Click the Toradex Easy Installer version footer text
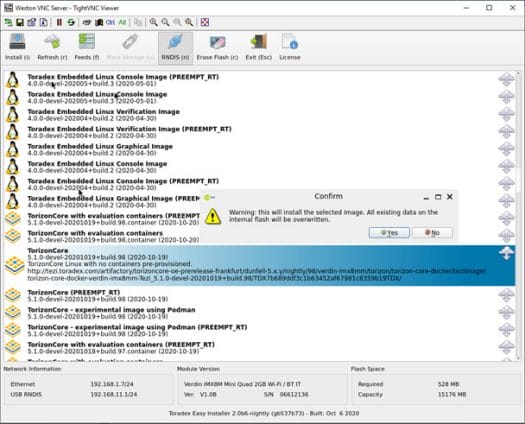The width and height of the screenshot is (525, 424). click(x=264, y=413)
